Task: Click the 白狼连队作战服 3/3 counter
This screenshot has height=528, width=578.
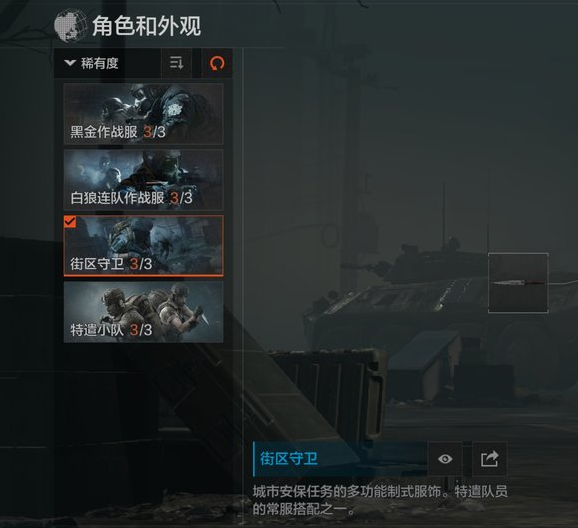Action: coord(181,198)
